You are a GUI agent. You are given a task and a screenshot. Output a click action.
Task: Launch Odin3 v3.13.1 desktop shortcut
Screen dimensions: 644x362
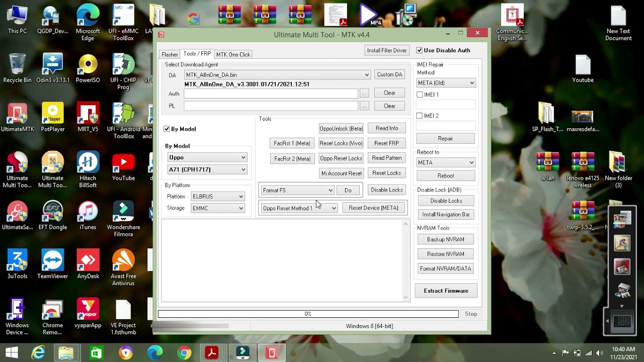click(53, 69)
